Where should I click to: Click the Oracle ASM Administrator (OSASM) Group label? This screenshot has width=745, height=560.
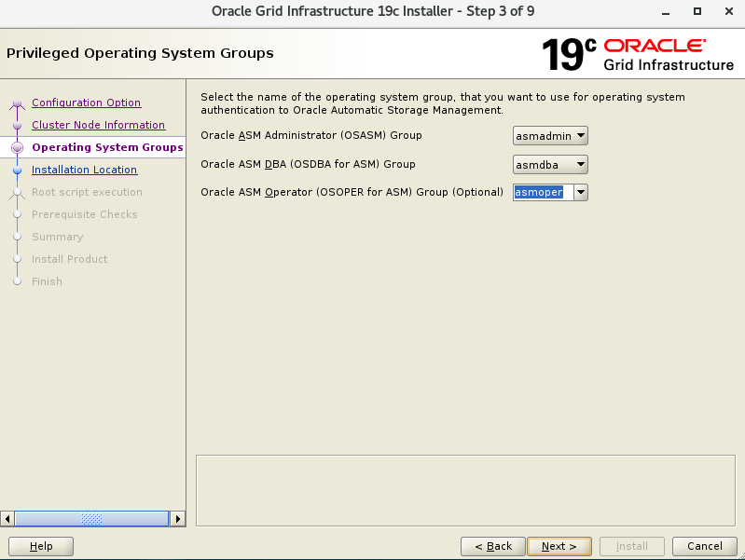pos(311,135)
